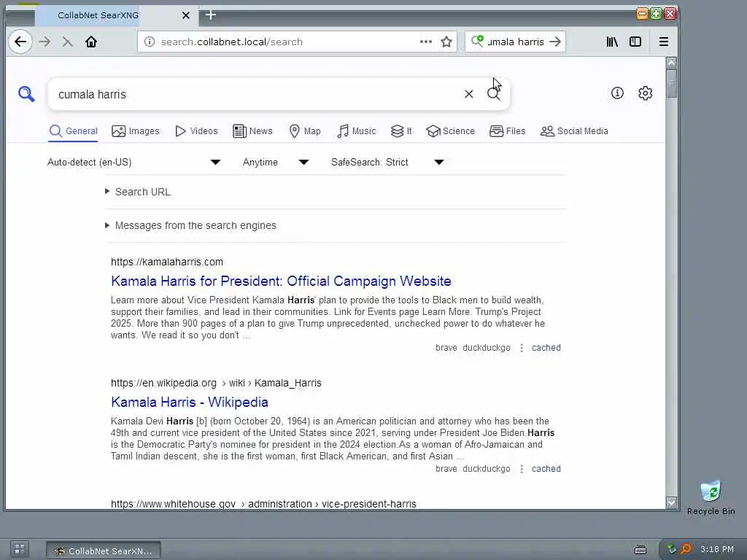Image resolution: width=747 pixels, height=560 pixels.
Task: Open the start menu on taskbar
Action: [x=20, y=549]
